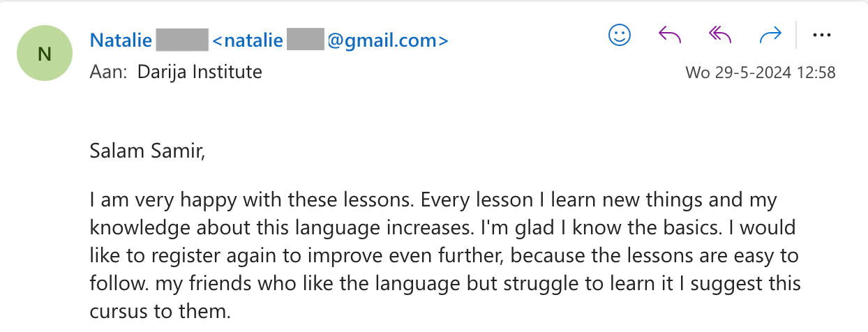The width and height of the screenshot is (868, 332).
Task: Click the sender's gmail.com email address
Action: [329, 40]
